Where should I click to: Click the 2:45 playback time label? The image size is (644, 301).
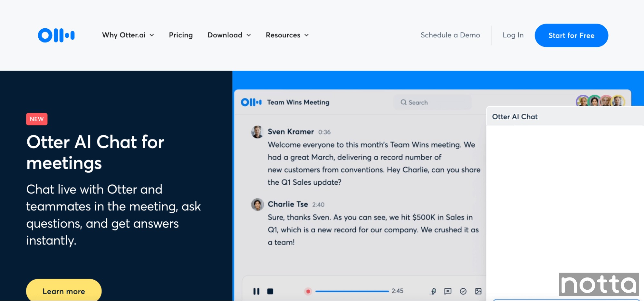coord(397,291)
